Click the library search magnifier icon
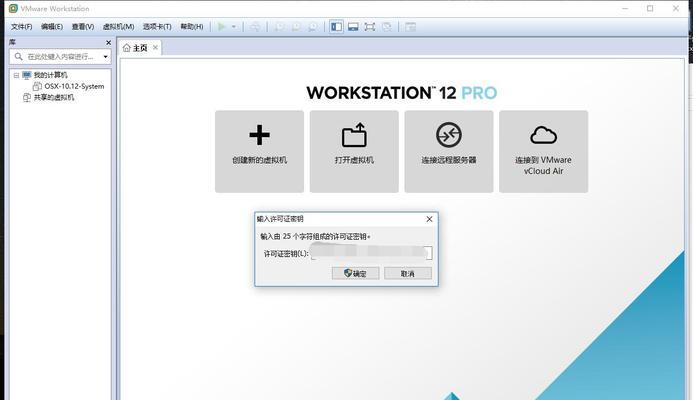This screenshot has width=693, height=400. click(19, 57)
